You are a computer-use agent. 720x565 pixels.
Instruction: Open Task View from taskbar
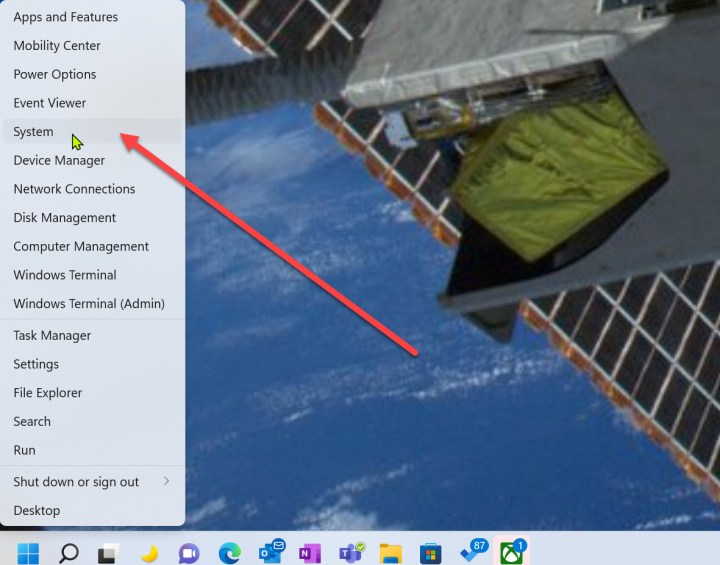tap(108, 552)
